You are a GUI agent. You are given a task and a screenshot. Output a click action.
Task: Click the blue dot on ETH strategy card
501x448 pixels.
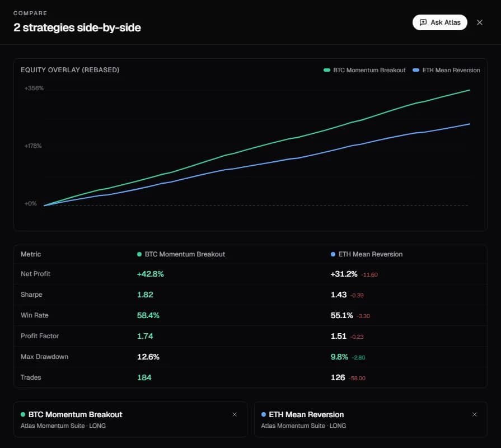(263, 414)
